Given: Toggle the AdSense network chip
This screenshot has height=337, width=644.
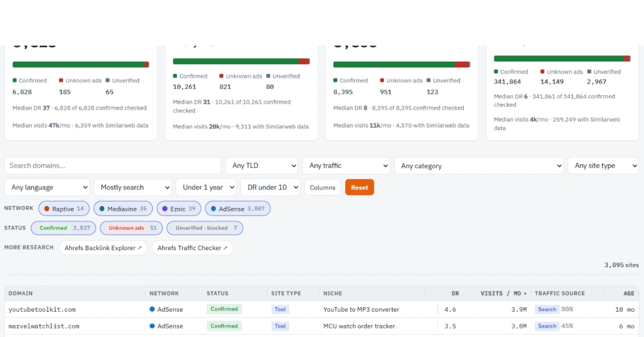Looking at the screenshot, I should pos(238,209).
